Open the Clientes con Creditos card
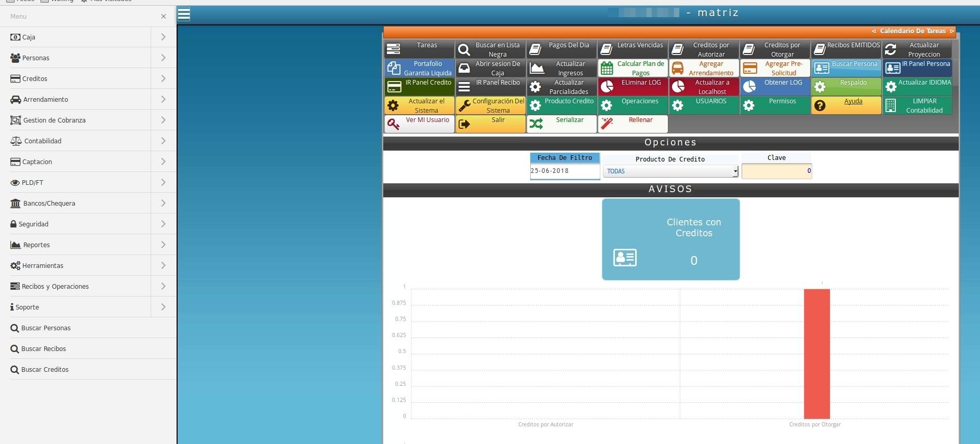 671,239
